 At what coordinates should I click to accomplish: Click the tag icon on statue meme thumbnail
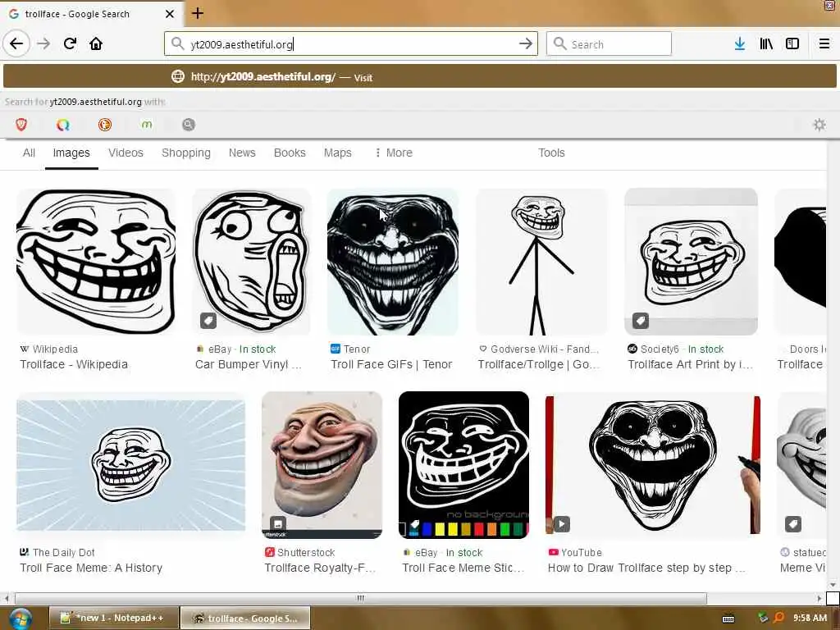(793, 524)
